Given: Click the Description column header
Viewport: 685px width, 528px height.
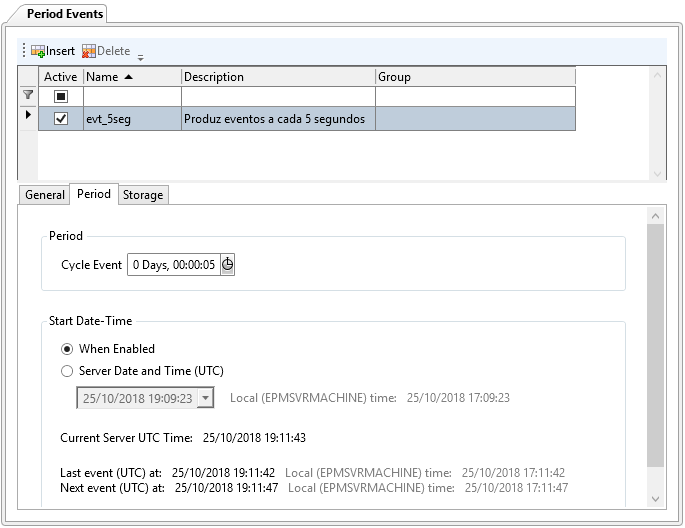Looking at the screenshot, I should tap(278, 77).
